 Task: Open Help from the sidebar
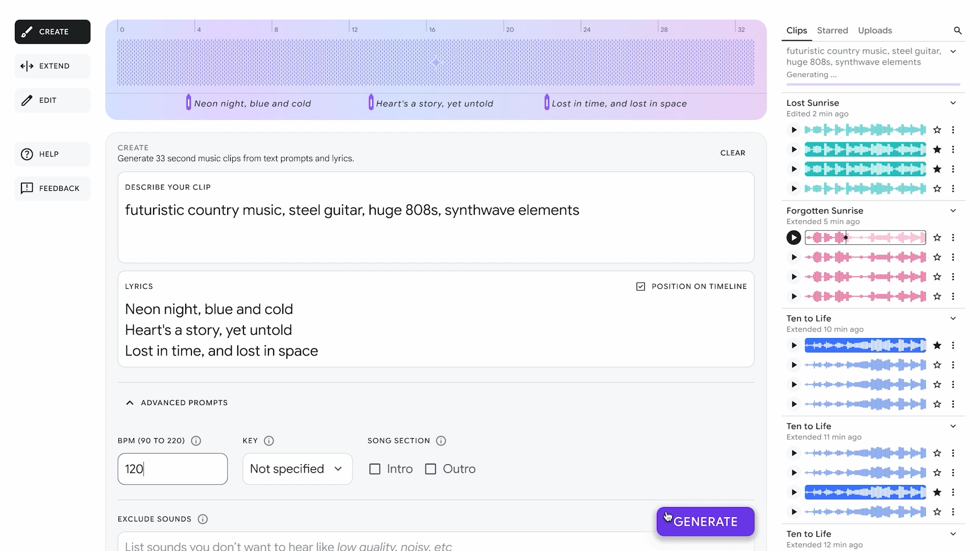[52, 154]
